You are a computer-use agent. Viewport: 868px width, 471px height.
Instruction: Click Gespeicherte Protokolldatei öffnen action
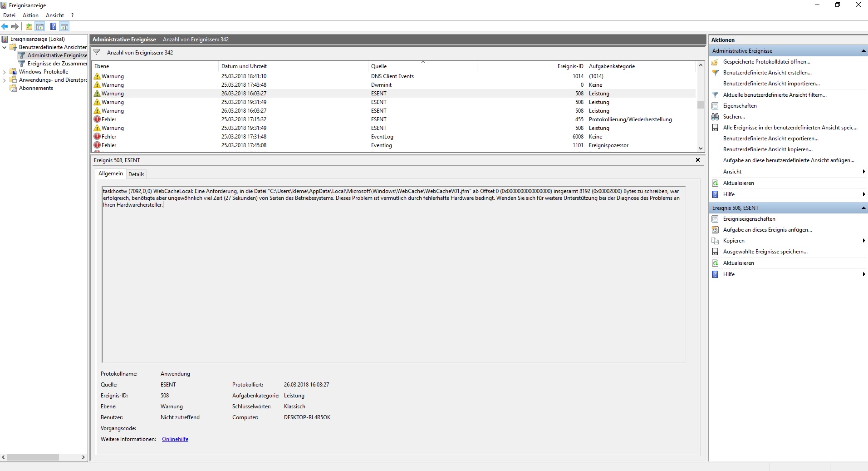pyautogui.click(x=766, y=62)
